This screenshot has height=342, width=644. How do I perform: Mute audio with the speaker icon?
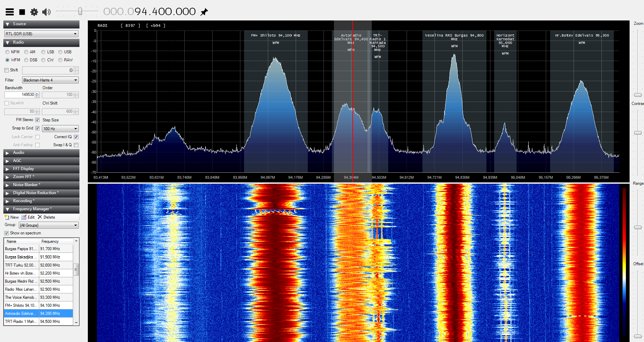[46, 12]
